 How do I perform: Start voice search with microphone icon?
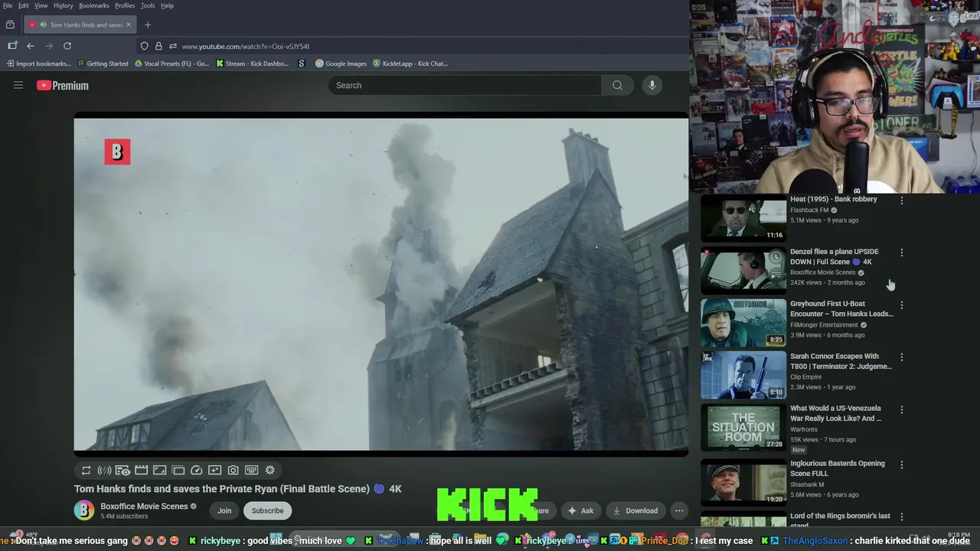pos(652,85)
